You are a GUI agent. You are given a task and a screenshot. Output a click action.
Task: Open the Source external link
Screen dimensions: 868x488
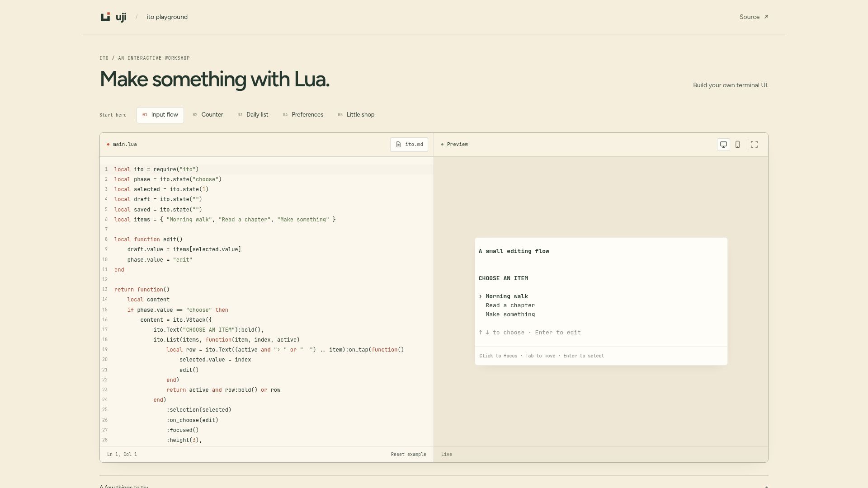(754, 17)
